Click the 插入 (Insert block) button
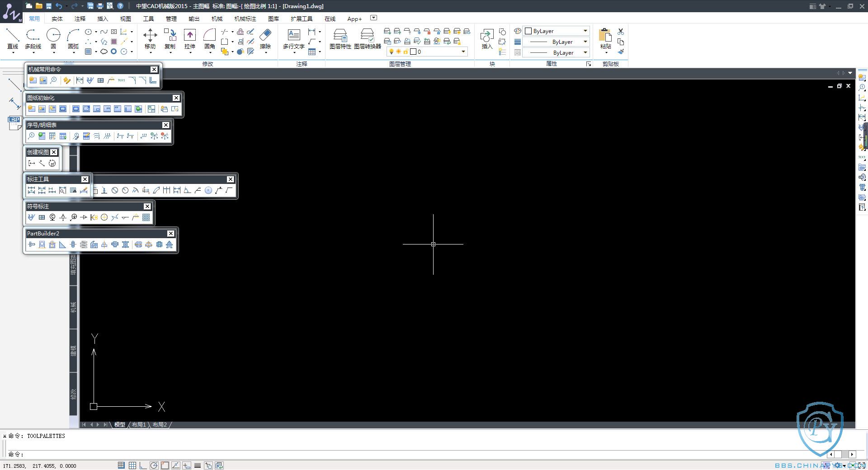 [487, 39]
